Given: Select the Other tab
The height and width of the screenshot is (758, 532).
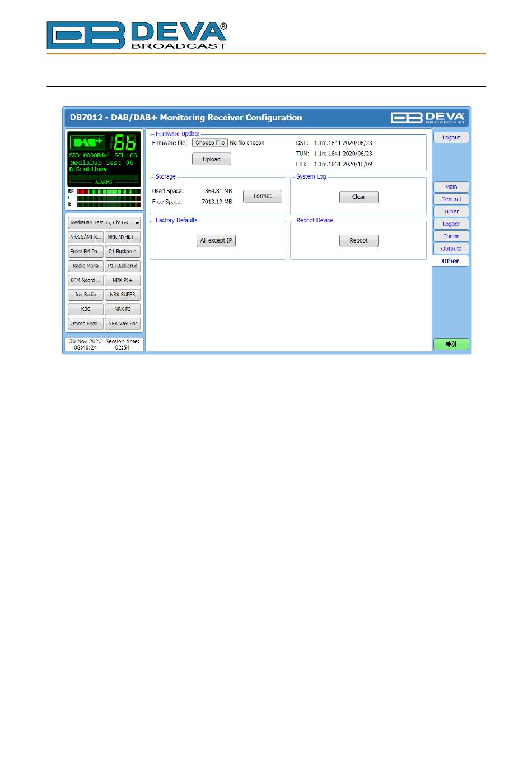Looking at the screenshot, I should [450, 261].
